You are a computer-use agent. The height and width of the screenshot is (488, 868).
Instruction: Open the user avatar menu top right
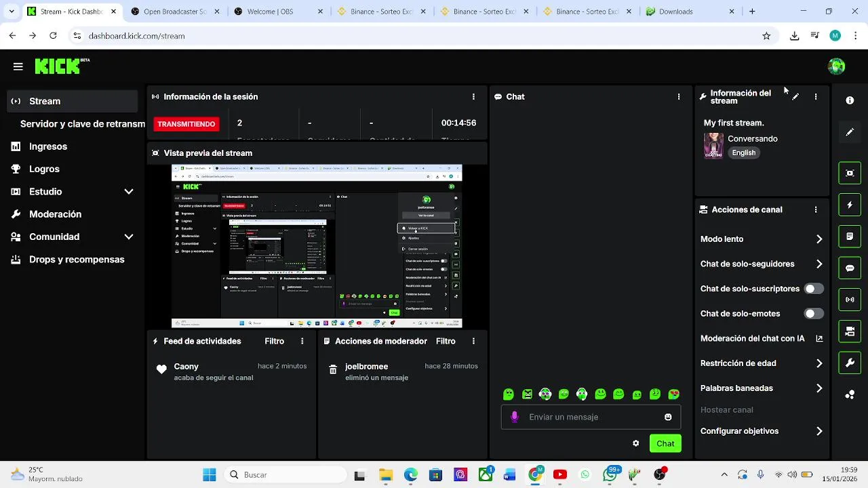(x=836, y=66)
